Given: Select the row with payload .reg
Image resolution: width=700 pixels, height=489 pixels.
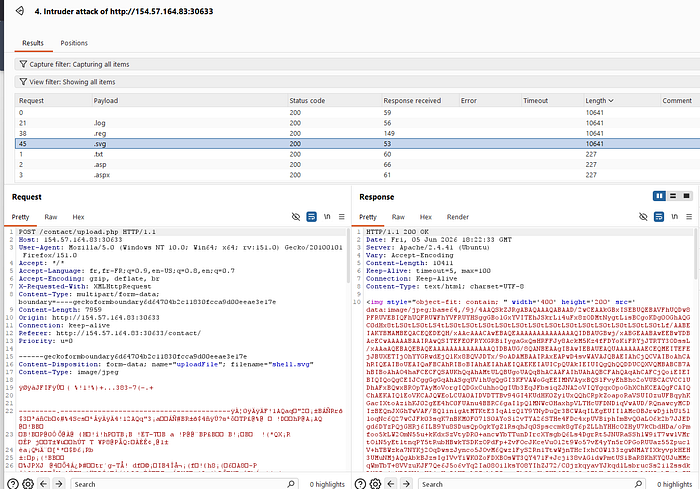Looking at the screenshot, I should 357,133.
